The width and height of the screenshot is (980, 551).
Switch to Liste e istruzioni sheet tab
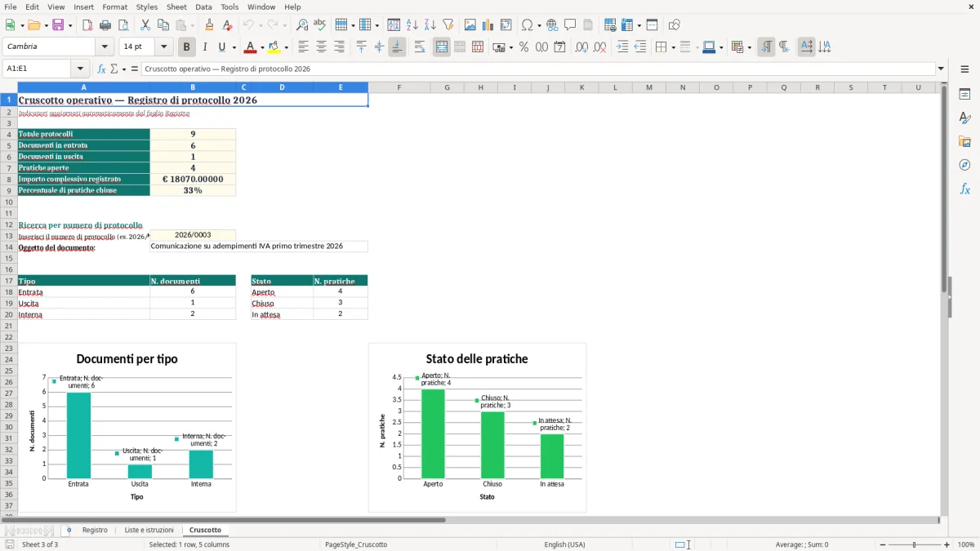coord(149,531)
